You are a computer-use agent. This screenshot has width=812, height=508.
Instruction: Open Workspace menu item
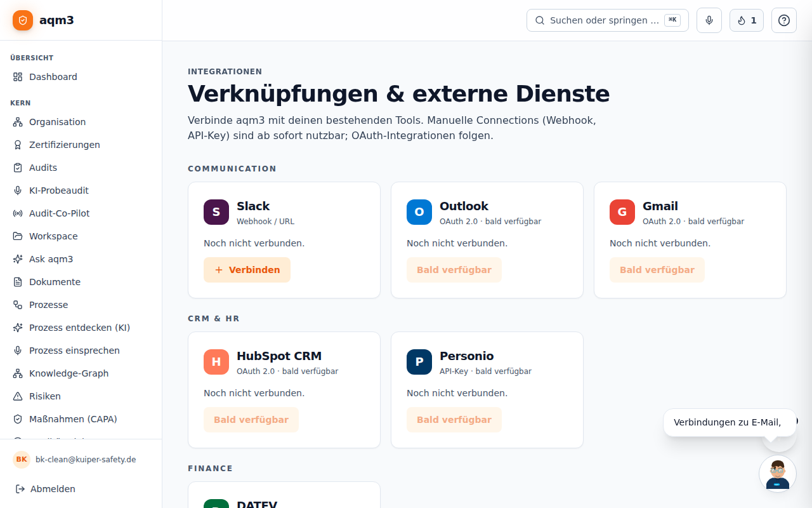coord(81,236)
